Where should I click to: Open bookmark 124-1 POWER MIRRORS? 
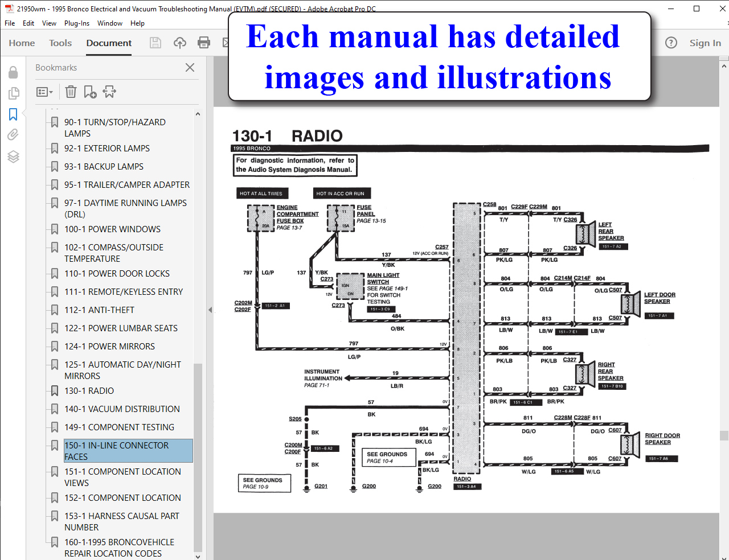tap(109, 346)
